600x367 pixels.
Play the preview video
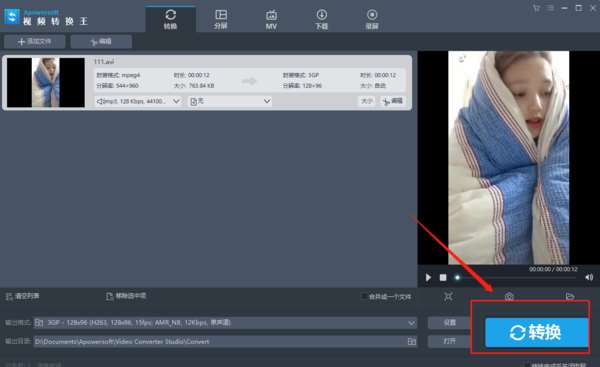pyautogui.click(x=428, y=277)
